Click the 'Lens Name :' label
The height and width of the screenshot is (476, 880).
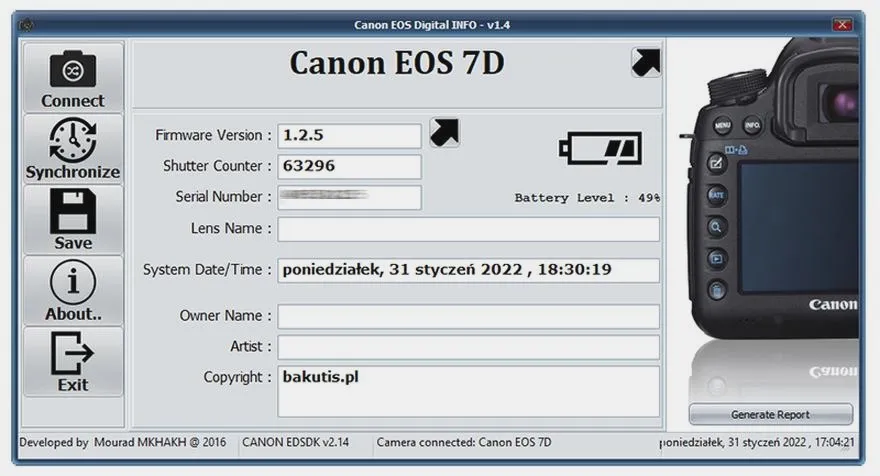pos(231,228)
